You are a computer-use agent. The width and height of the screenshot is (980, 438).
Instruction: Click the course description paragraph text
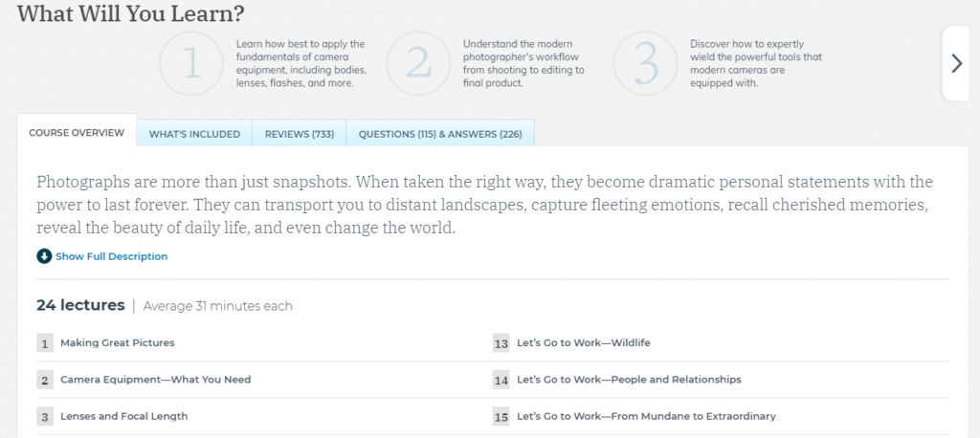coord(485,206)
